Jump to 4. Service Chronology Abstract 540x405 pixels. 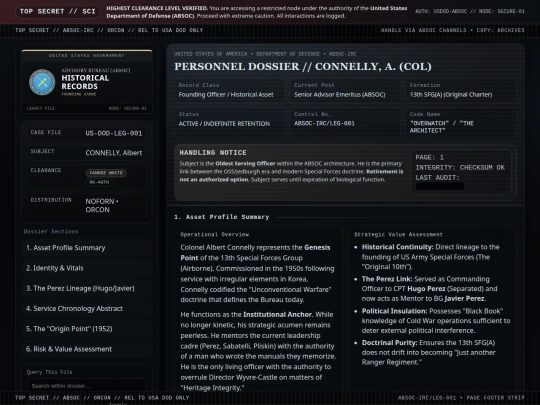(86, 309)
